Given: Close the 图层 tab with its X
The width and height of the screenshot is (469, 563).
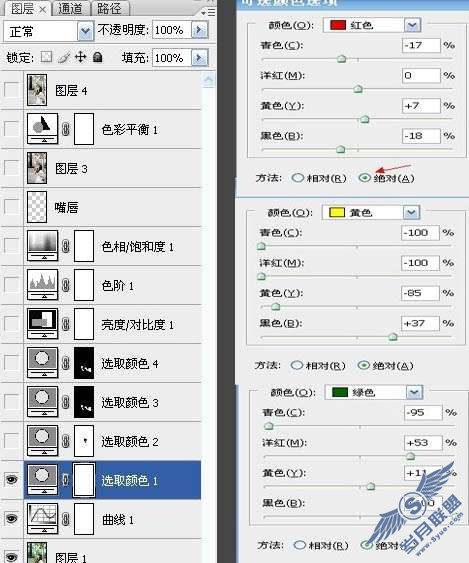Looking at the screenshot, I should (x=42, y=9).
